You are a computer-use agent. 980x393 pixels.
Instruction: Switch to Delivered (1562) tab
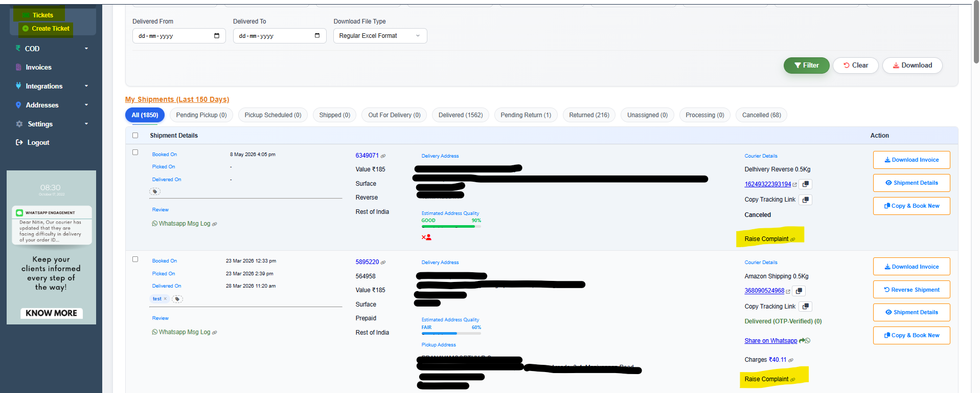click(461, 115)
